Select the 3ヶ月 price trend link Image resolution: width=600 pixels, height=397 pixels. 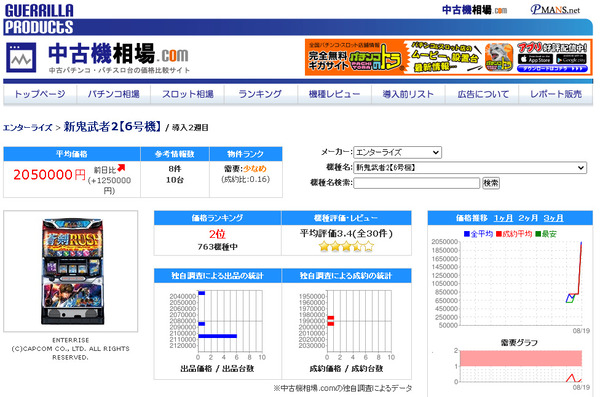(553, 218)
